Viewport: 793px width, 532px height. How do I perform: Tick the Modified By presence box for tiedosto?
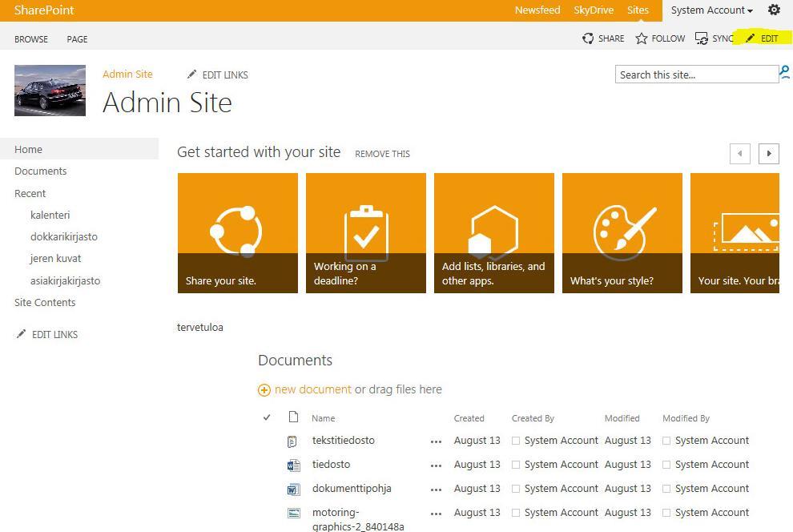pos(666,464)
